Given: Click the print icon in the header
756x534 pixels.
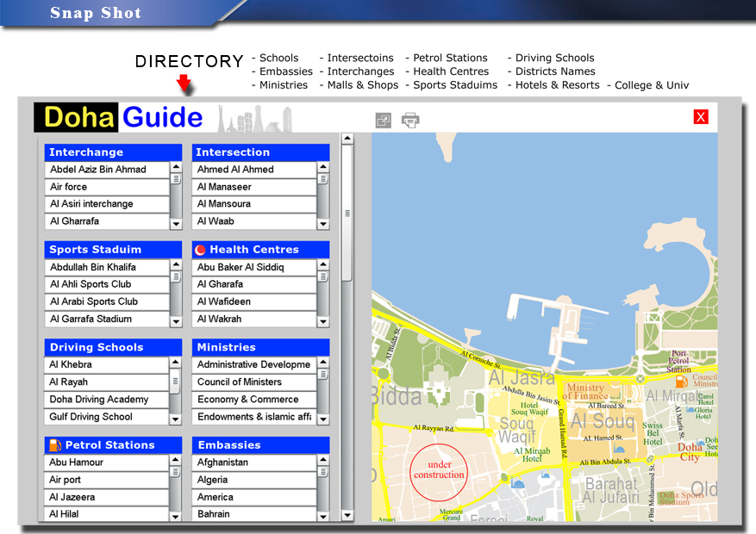Looking at the screenshot, I should pyautogui.click(x=410, y=120).
